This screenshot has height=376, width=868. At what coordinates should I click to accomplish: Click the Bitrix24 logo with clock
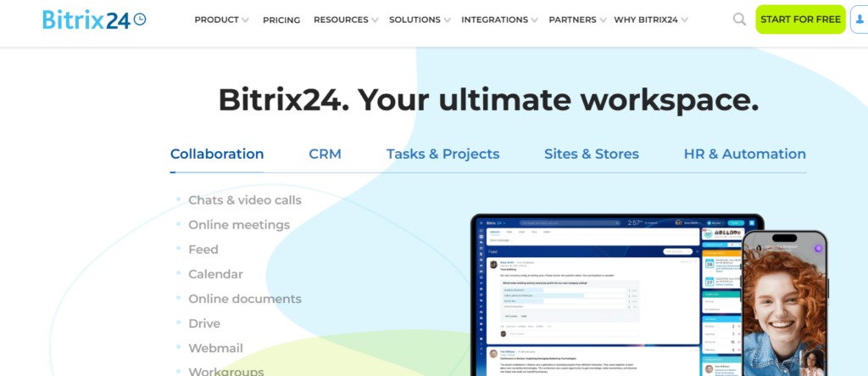pos(94,19)
